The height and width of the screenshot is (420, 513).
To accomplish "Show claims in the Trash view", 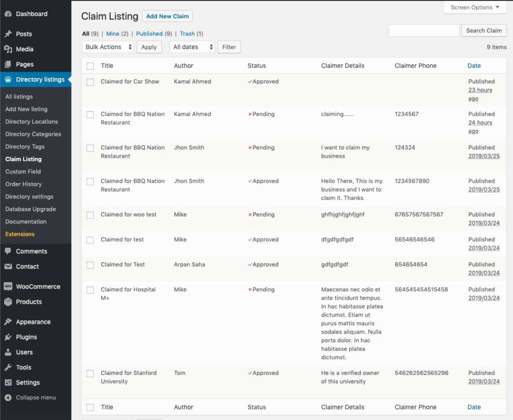I will point(187,34).
